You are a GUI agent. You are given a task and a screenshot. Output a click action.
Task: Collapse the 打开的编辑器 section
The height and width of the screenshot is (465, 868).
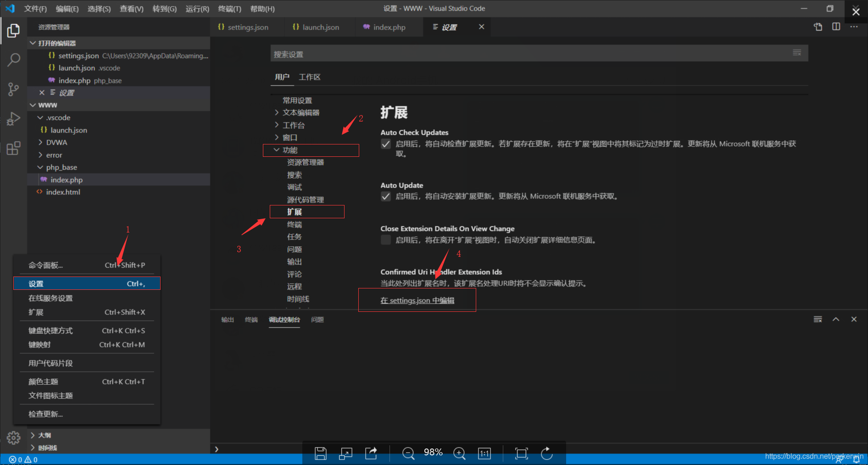[x=33, y=43]
